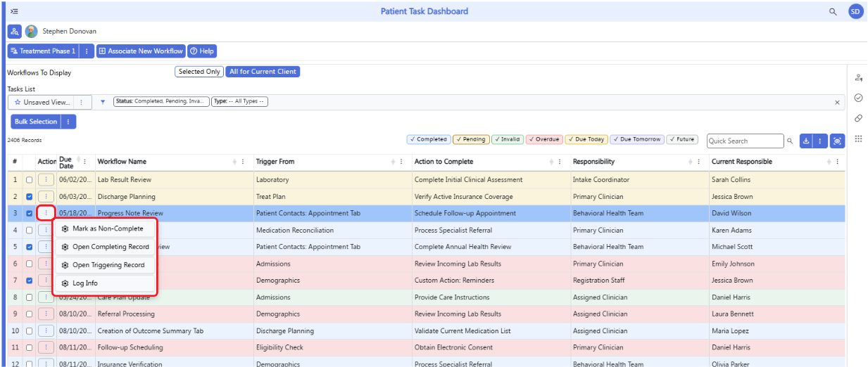The image size is (868, 367).
Task: Open Trigger From column options menu
Action: (x=401, y=162)
